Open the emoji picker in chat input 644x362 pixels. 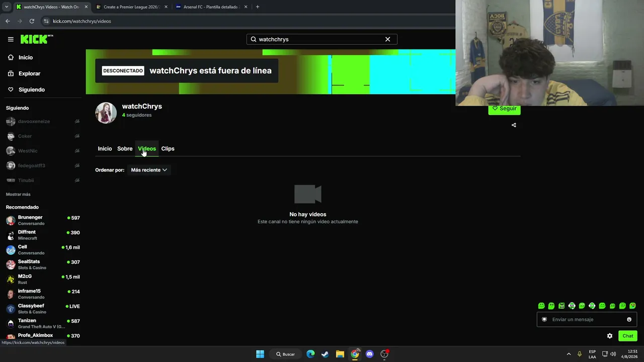(x=629, y=319)
